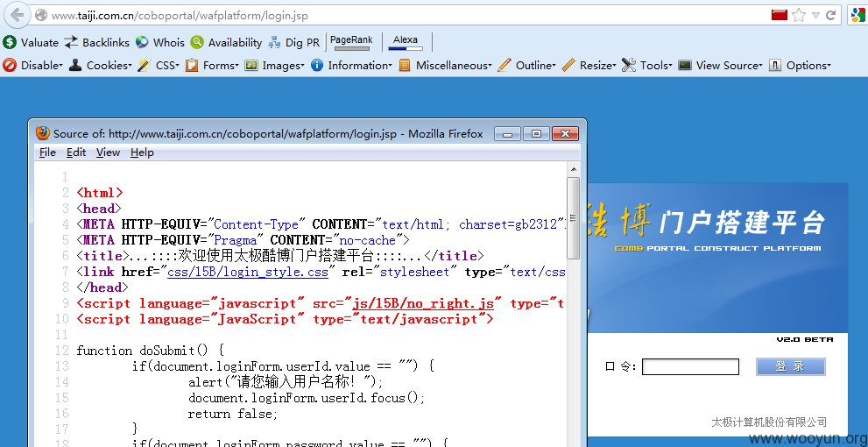Viewport: 868px width, 447px height.
Task: Click the Firefox icon in source title bar
Action: click(43, 133)
